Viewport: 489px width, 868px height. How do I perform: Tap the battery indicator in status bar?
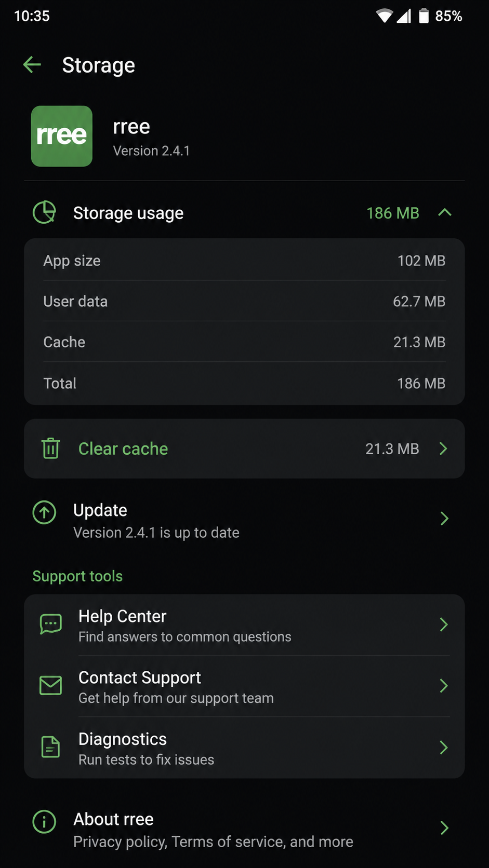coord(424,16)
